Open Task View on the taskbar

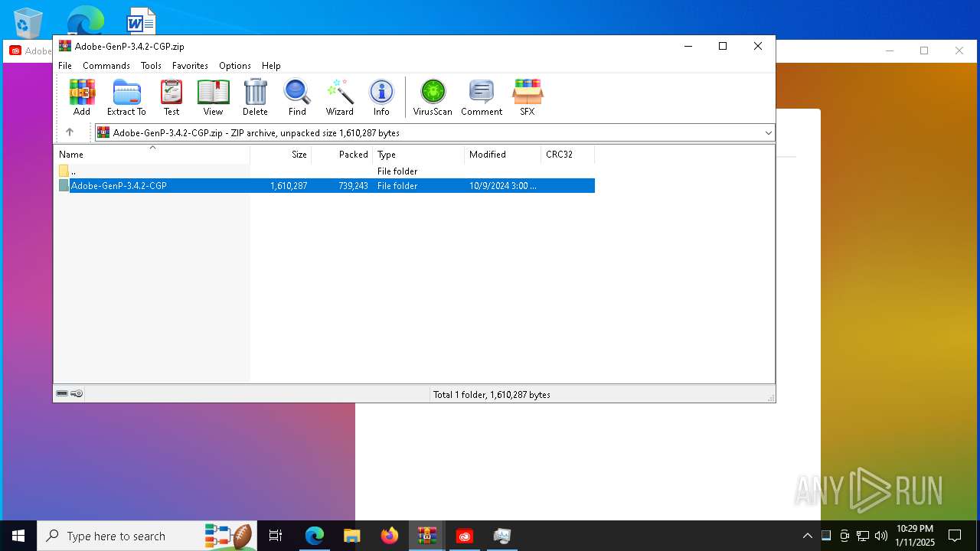276,536
